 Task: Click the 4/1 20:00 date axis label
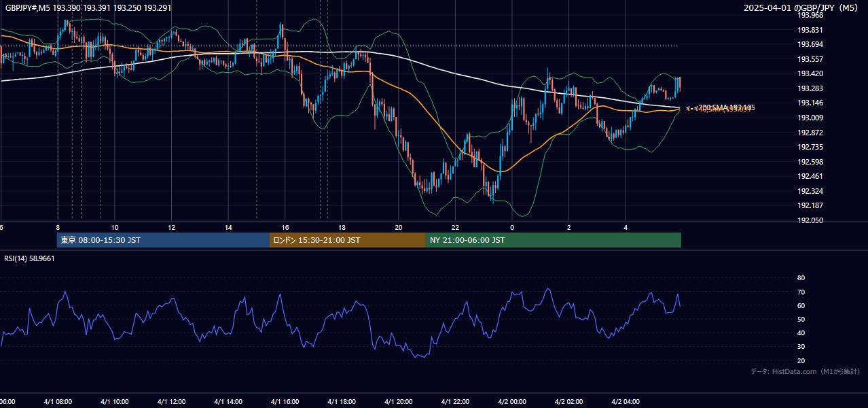coord(398,402)
